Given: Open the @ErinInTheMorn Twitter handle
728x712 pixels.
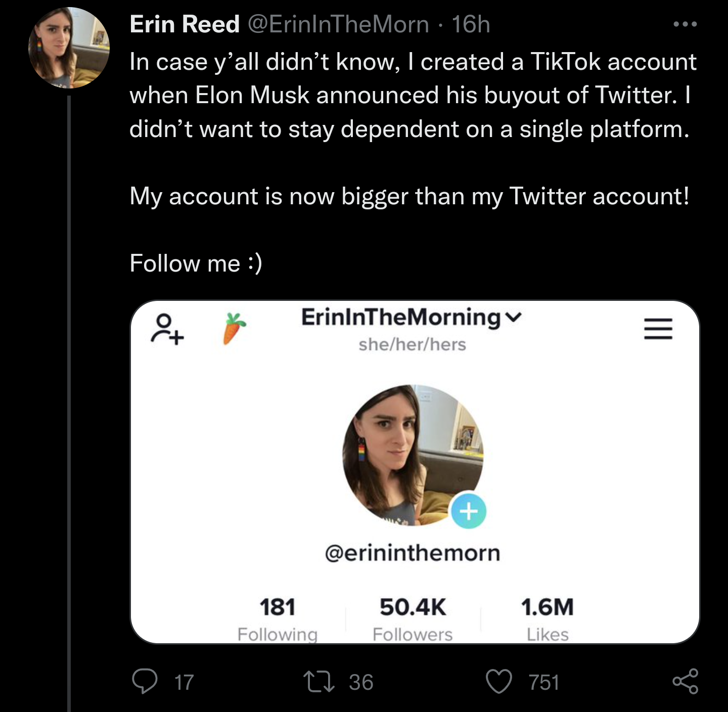Looking at the screenshot, I should (338, 24).
